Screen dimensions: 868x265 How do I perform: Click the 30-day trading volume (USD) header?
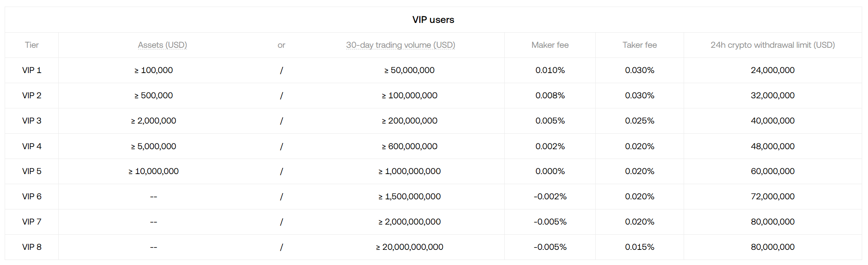[x=401, y=45]
